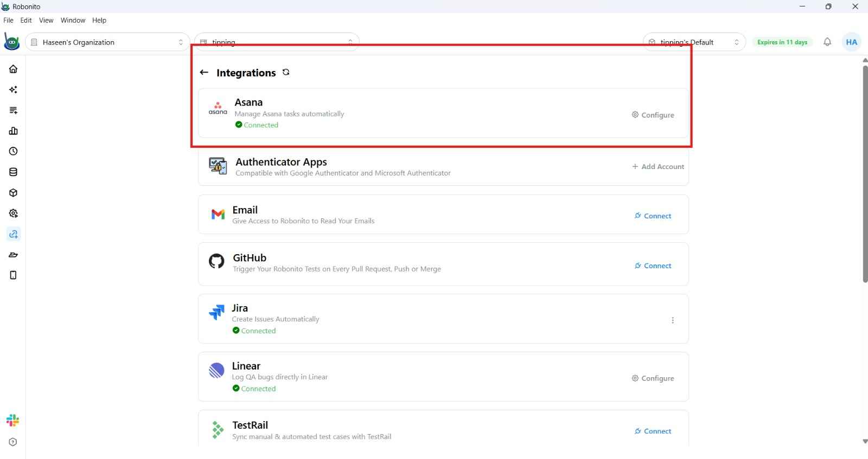Click the Slack icon in sidebar
This screenshot has width=868, height=459.
(x=13, y=420)
